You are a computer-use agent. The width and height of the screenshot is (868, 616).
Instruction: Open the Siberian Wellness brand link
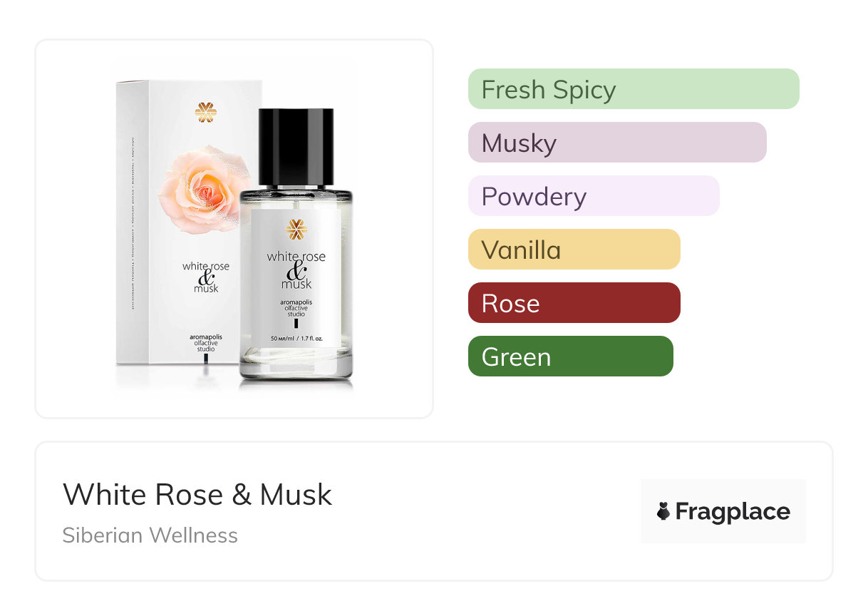150,535
